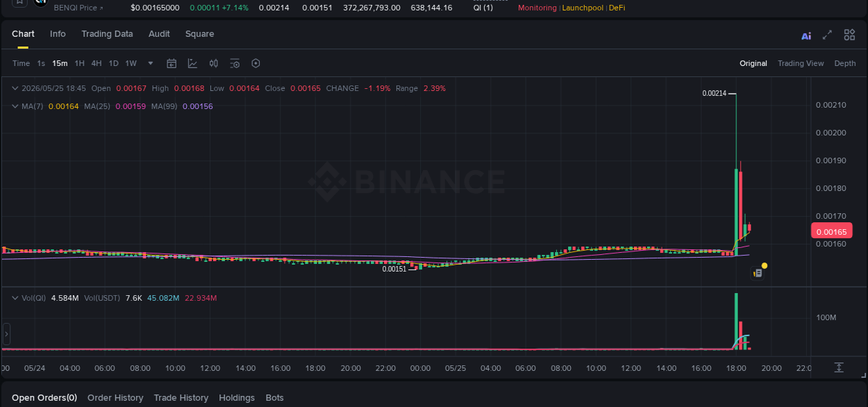This screenshot has height=407, width=868.
Task: Click the MA(99) indicator label
Action: [x=165, y=106]
